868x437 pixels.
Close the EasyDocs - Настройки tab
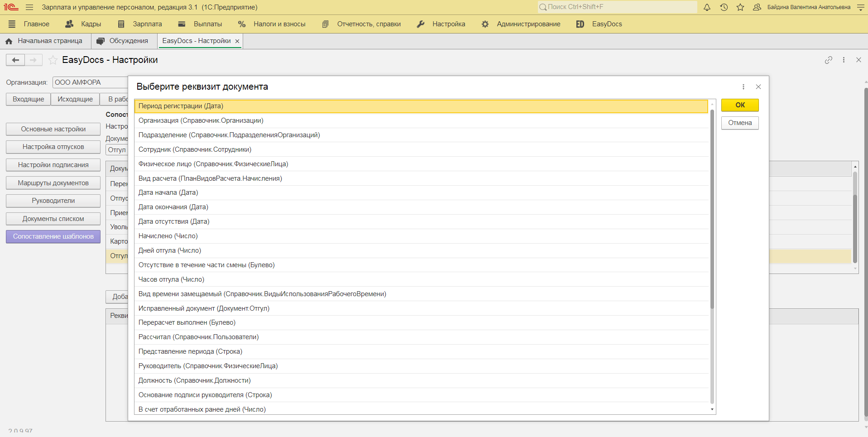[x=237, y=41]
